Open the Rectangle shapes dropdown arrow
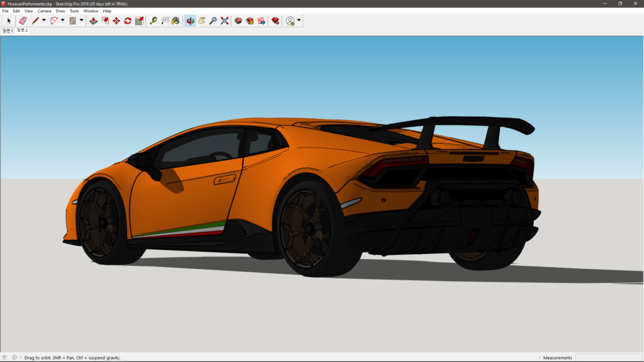This screenshot has height=362, width=644. click(x=82, y=21)
